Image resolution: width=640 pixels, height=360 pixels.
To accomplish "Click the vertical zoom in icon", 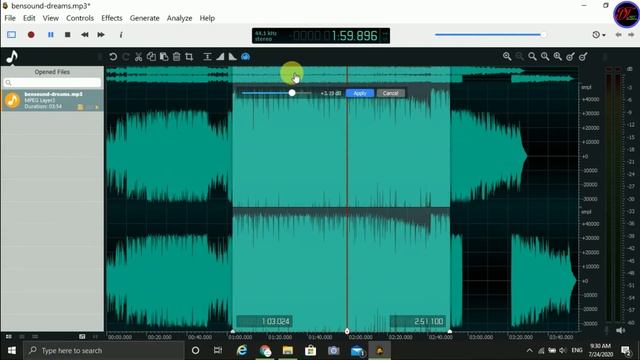I will click(570, 57).
